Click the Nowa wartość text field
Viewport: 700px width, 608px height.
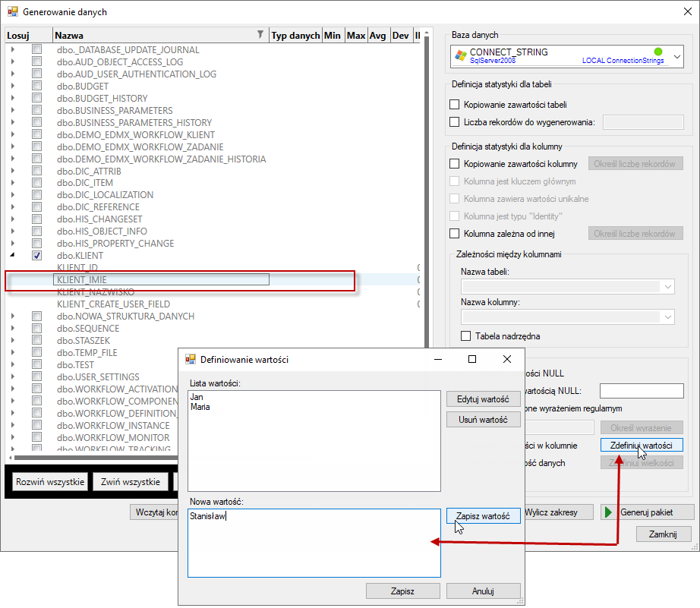click(314, 543)
